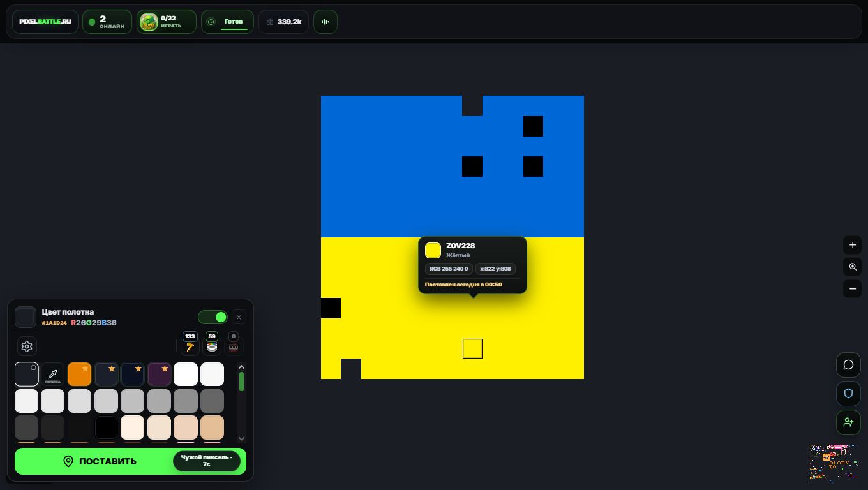
Task: Pick the orange starred favorite color
Action: [80, 375]
